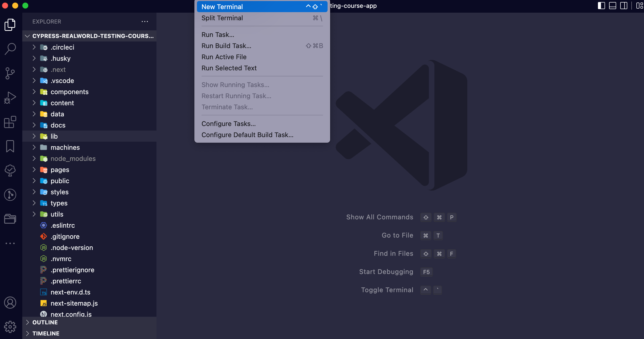Viewport: 644px width, 339px height.
Task: Toggle secondary side bar layout button
Action: [x=623, y=6]
